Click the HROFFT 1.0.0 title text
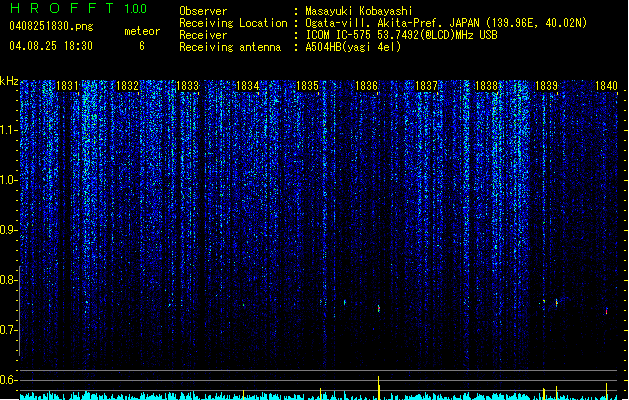Image resolution: width=629 pixels, height=400 pixels. tap(79, 8)
